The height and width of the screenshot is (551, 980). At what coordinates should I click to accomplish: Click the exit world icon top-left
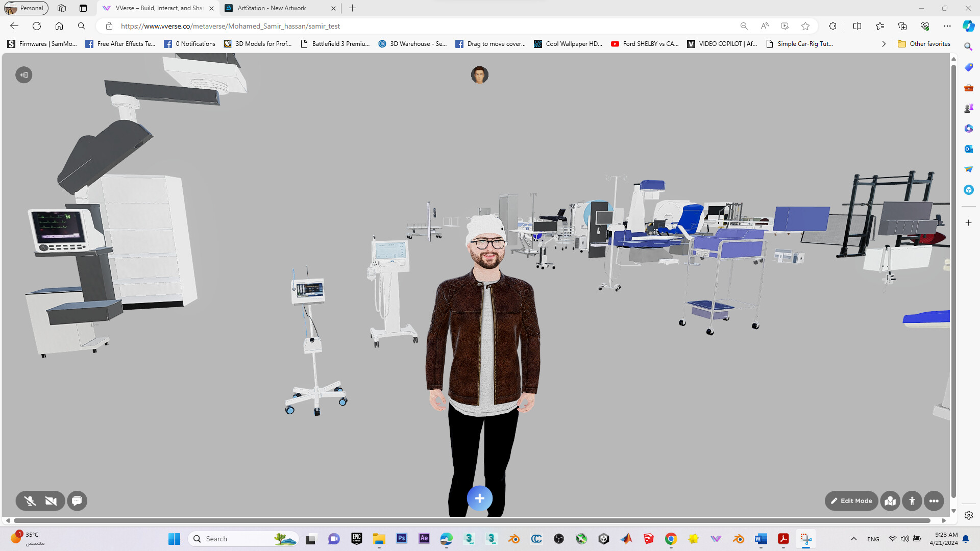(24, 75)
